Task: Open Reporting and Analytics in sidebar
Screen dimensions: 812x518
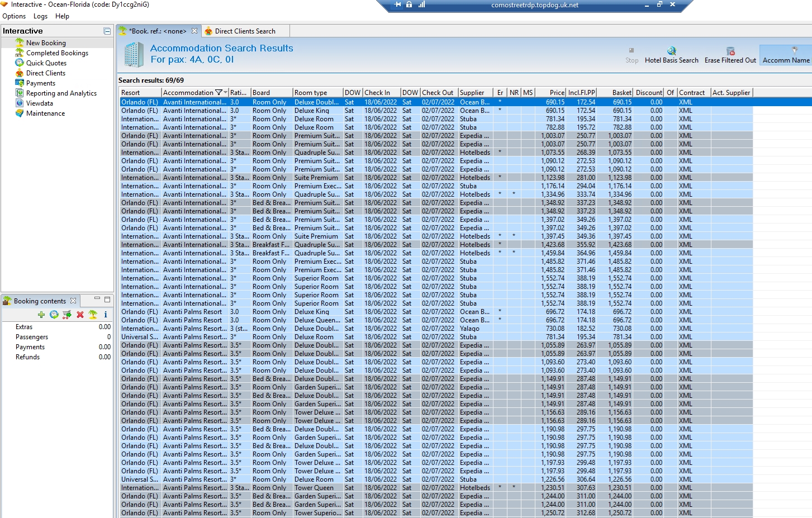Action: 61,93
